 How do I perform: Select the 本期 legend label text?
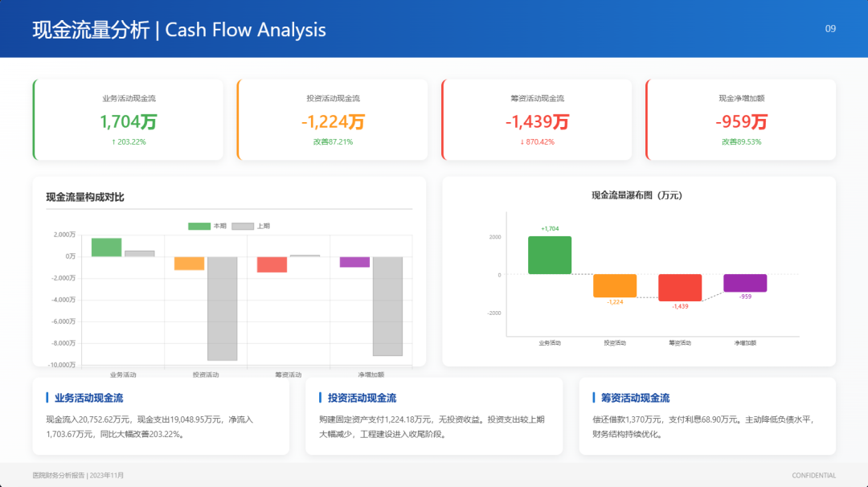219,227
